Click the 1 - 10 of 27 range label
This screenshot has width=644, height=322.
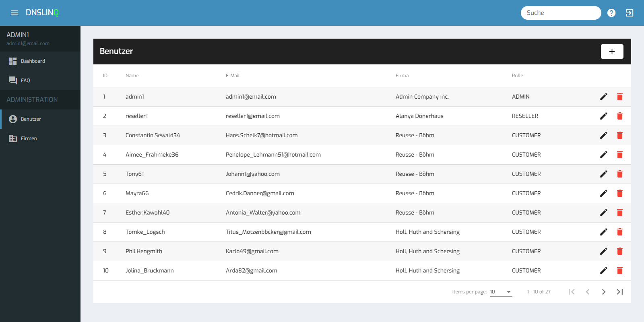[x=539, y=292]
